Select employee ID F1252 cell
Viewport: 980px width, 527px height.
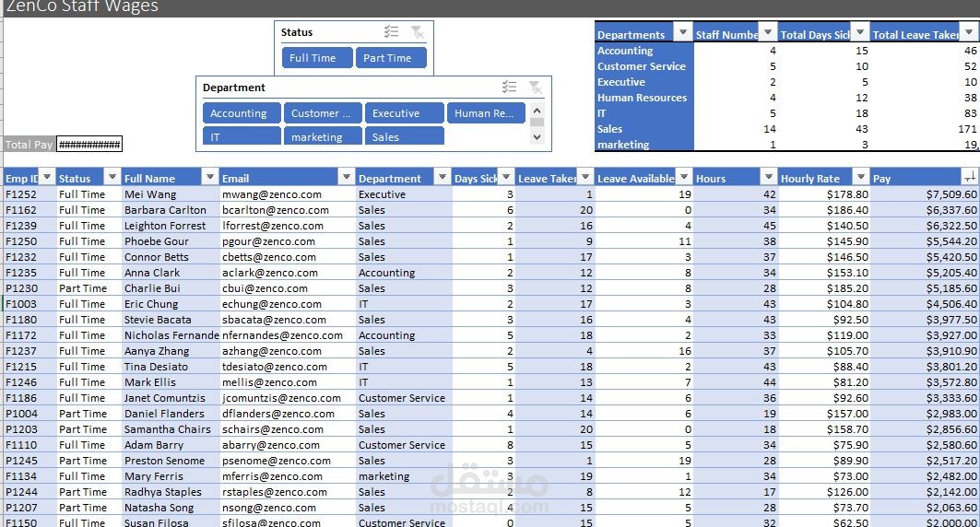click(30, 194)
